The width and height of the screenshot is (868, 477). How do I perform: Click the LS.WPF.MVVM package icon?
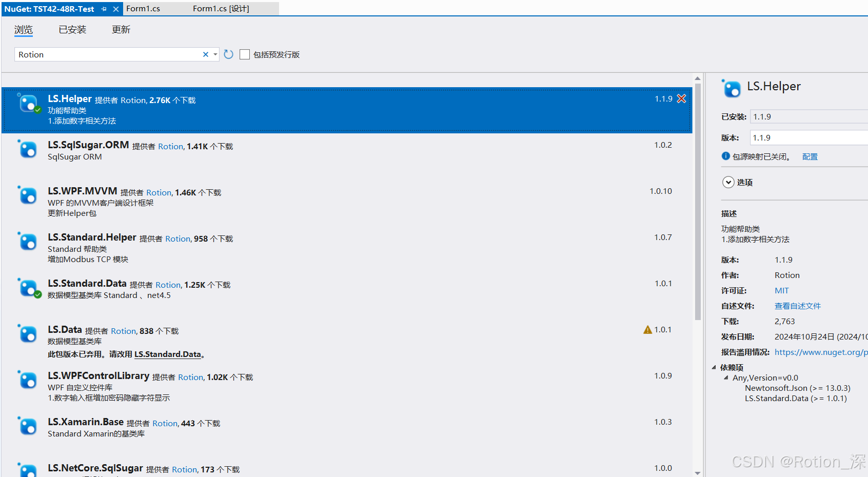click(x=28, y=195)
